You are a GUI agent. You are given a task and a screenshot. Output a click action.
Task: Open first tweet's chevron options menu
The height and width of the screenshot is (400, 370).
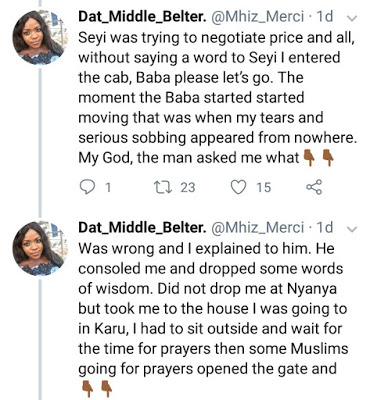(352, 18)
